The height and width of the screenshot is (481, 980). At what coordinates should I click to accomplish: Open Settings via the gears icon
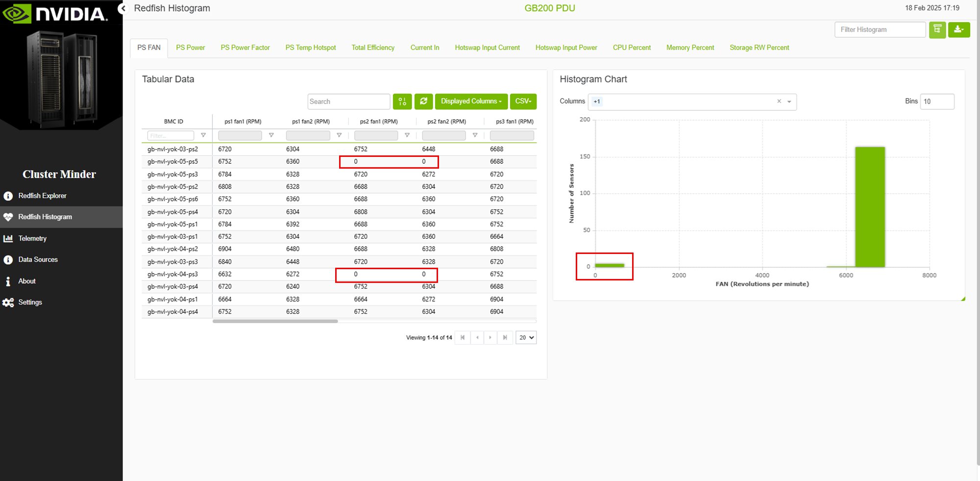8,303
